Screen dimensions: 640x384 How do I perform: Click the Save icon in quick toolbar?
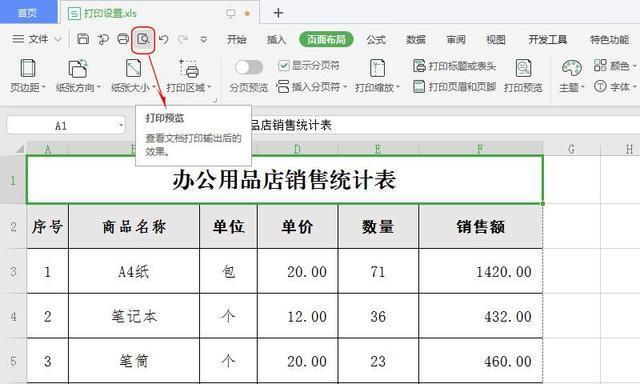coord(83,39)
